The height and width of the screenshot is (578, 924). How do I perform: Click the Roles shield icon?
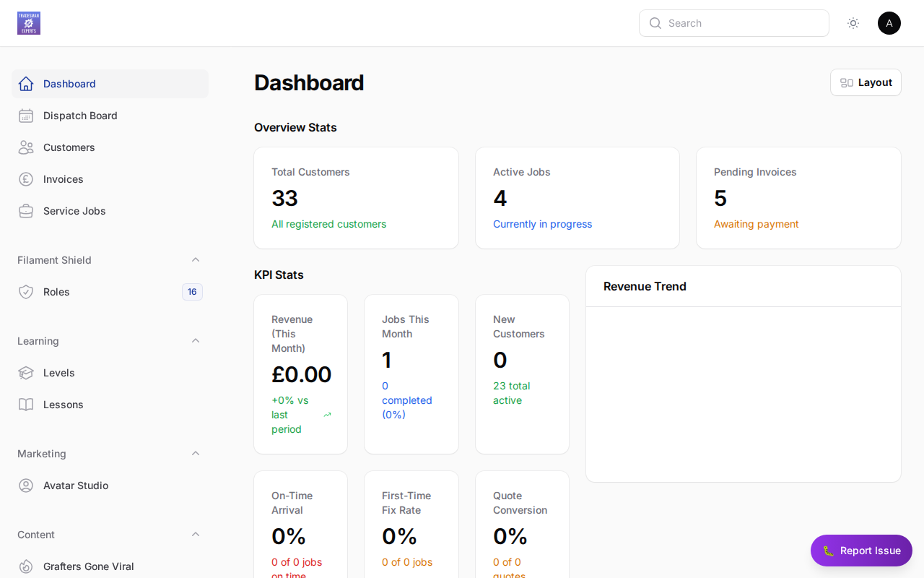click(x=26, y=292)
